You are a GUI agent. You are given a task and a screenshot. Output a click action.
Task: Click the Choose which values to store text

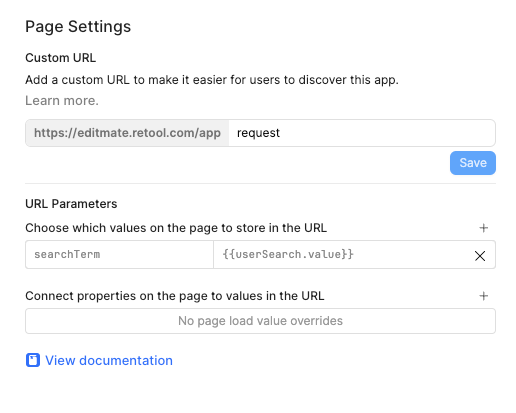click(x=176, y=228)
